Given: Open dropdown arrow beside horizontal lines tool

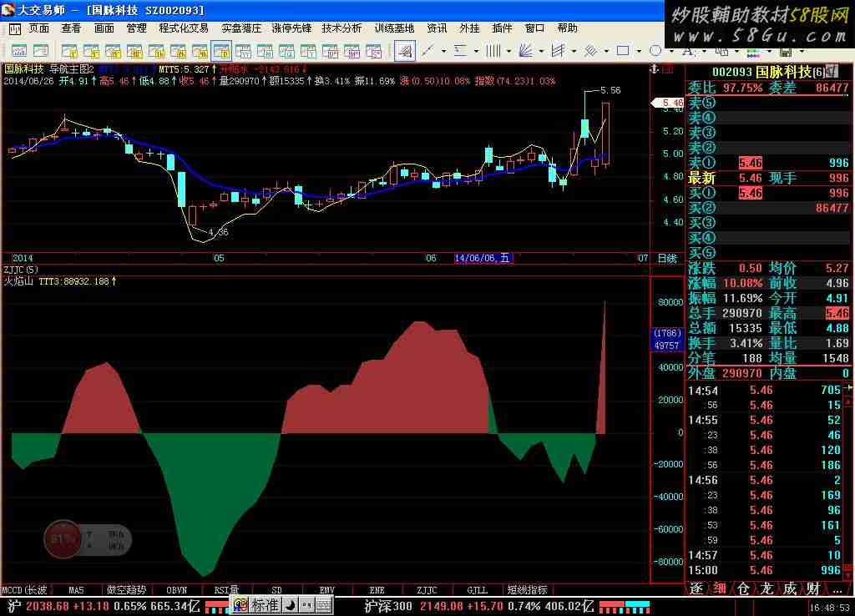Looking at the screenshot, I should [476, 51].
